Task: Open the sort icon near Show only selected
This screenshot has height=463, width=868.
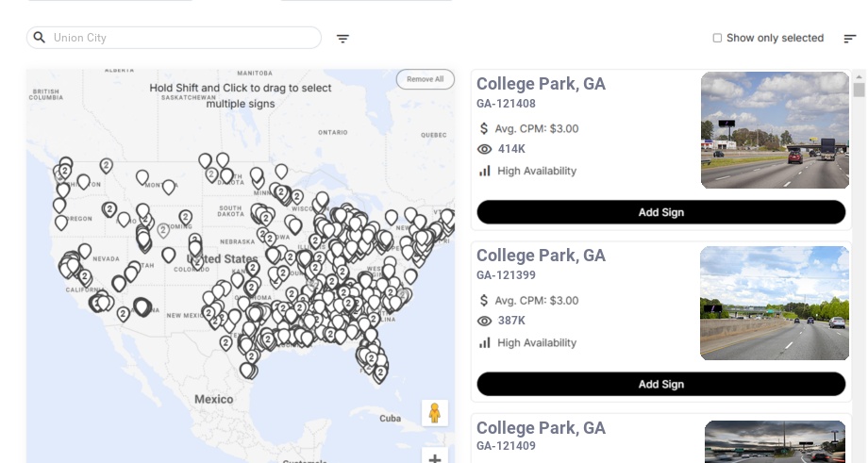Action: click(850, 39)
